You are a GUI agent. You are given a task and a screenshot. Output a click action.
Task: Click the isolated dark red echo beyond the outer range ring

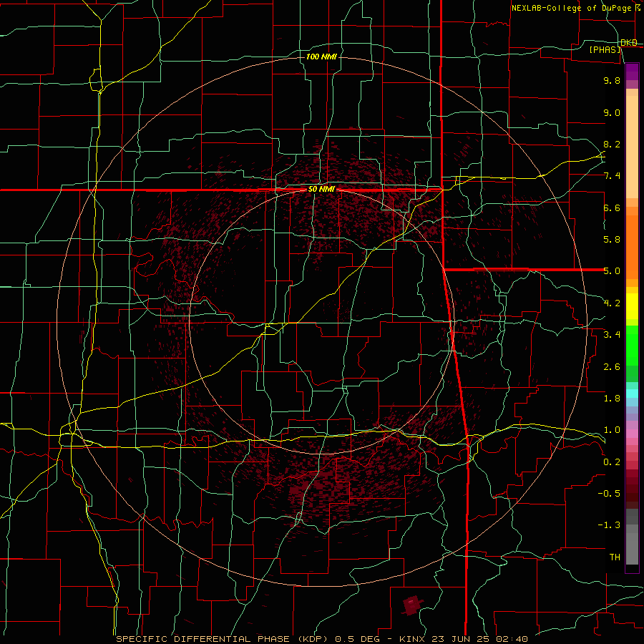pos(412,605)
